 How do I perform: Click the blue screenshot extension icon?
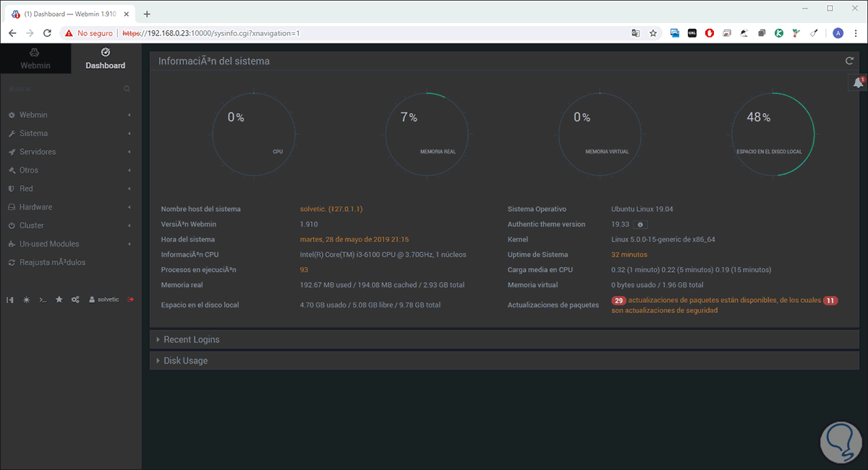tap(675, 33)
